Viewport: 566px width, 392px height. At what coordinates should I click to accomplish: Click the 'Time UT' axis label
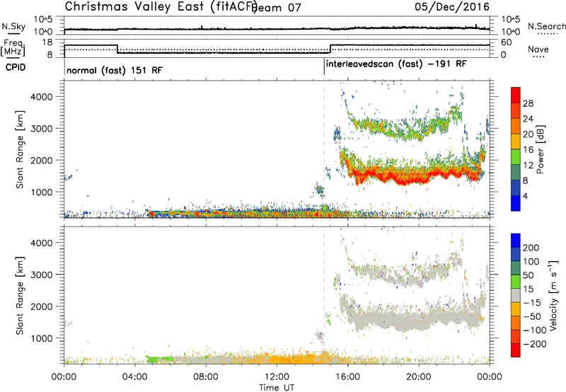[277, 388]
